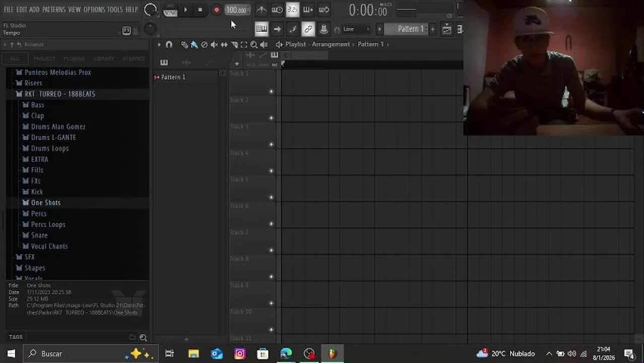Toggle loop recording icon
This screenshot has height=363, width=644.
pos(324,10)
